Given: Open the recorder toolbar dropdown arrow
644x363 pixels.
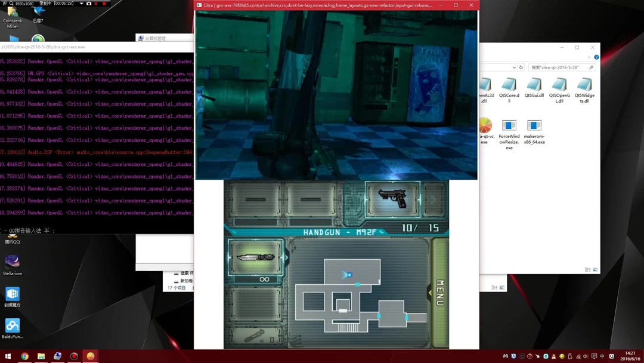Looking at the screenshot, I should click(x=82, y=4).
